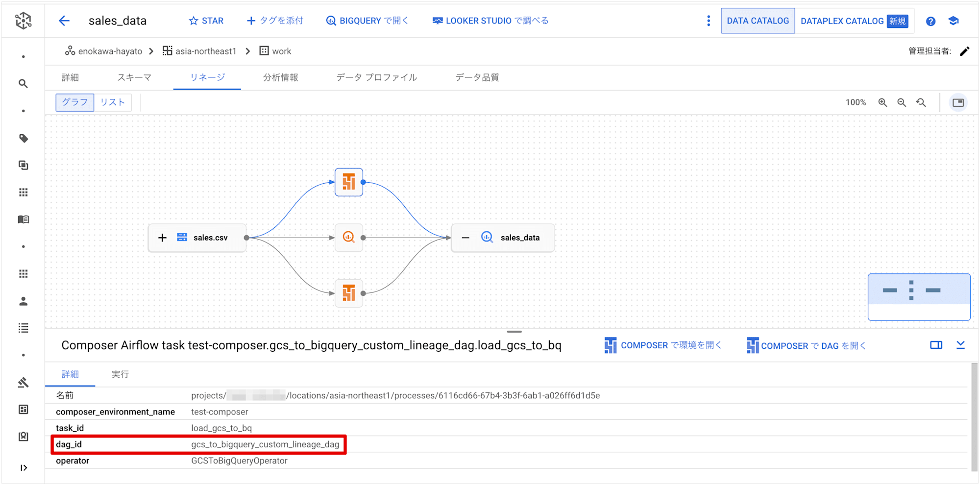Open the enokawa-hayato breadcrumb

coord(104,51)
